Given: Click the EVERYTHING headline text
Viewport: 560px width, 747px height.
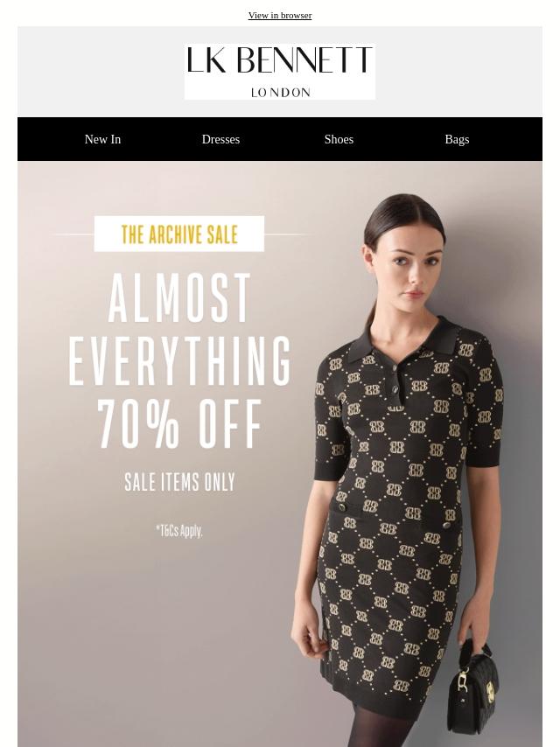Looking at the screenshot, I should point(179,360).
